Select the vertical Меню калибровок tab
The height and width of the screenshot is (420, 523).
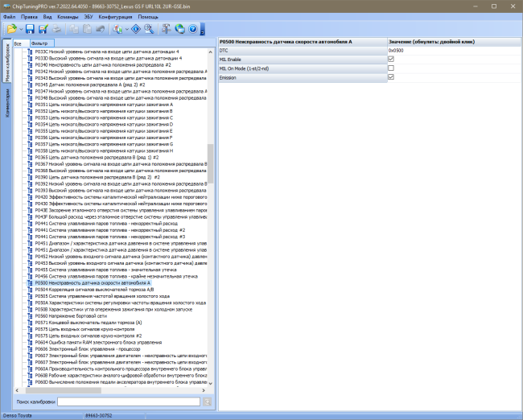7,60
